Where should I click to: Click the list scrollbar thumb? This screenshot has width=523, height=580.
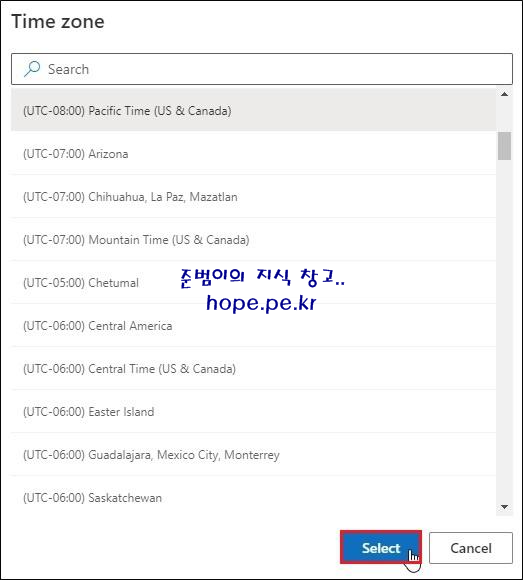click(504, 146)
